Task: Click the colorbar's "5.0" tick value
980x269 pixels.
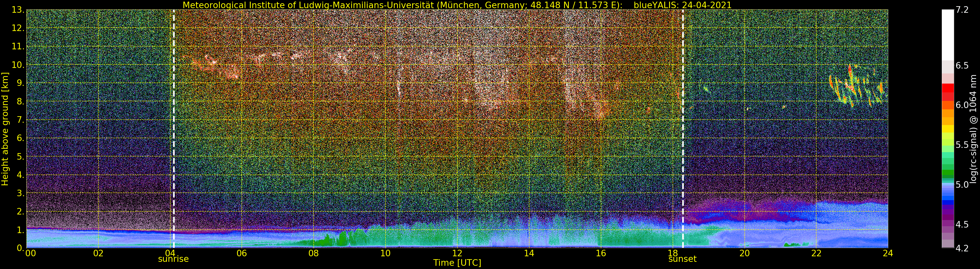Action: [962, 185]
